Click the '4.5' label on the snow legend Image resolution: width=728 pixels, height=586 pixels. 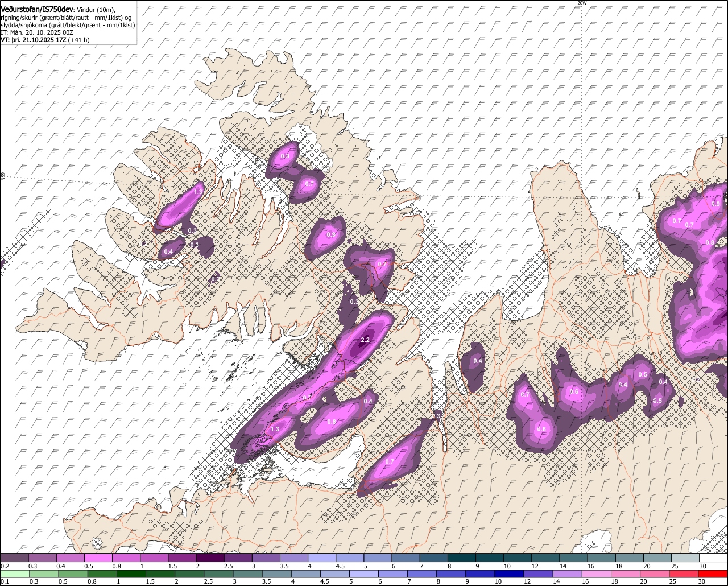coord(340,566)
